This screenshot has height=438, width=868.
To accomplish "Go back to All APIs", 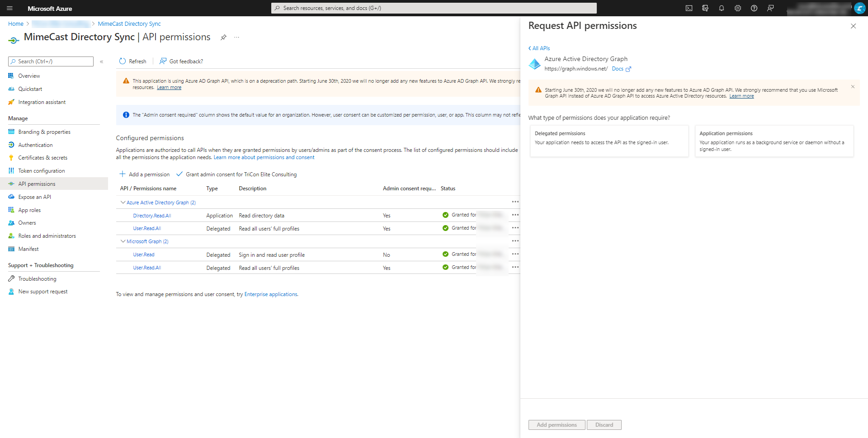I will coord(539,48).
